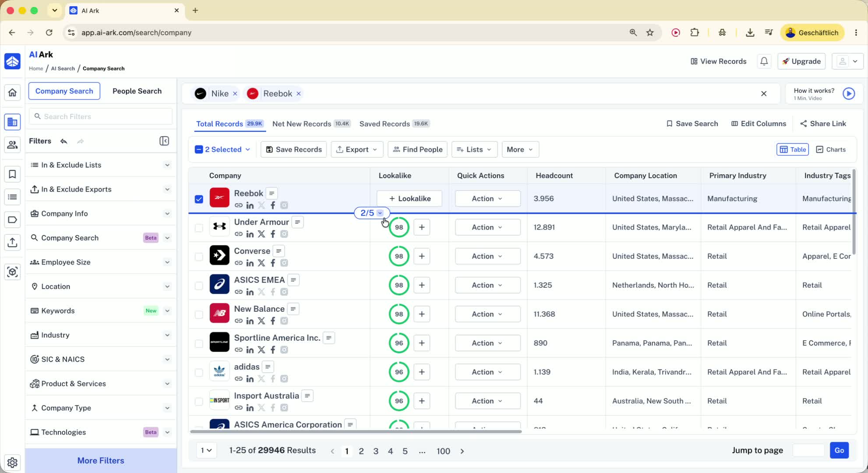Open Reebok's LinkedIn icon
The width and height of the screenshot is (868, 473).
coord(250,205)
